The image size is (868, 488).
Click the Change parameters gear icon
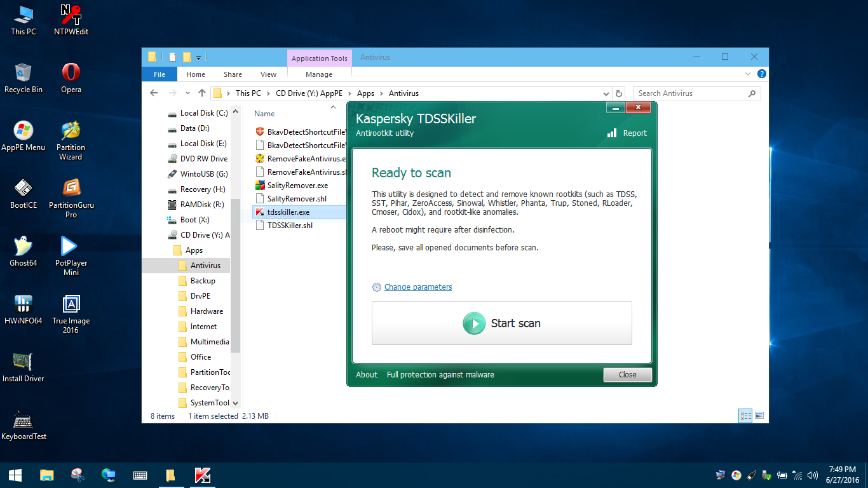click(377, 287)
